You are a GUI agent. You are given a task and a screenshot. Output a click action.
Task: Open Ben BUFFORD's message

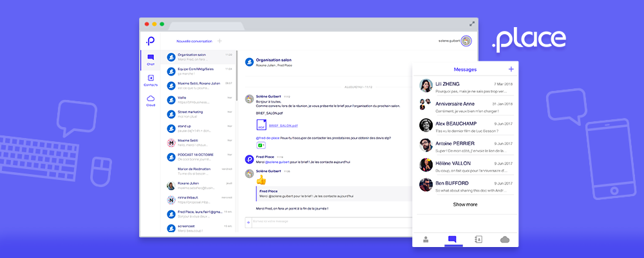[466, 186]
